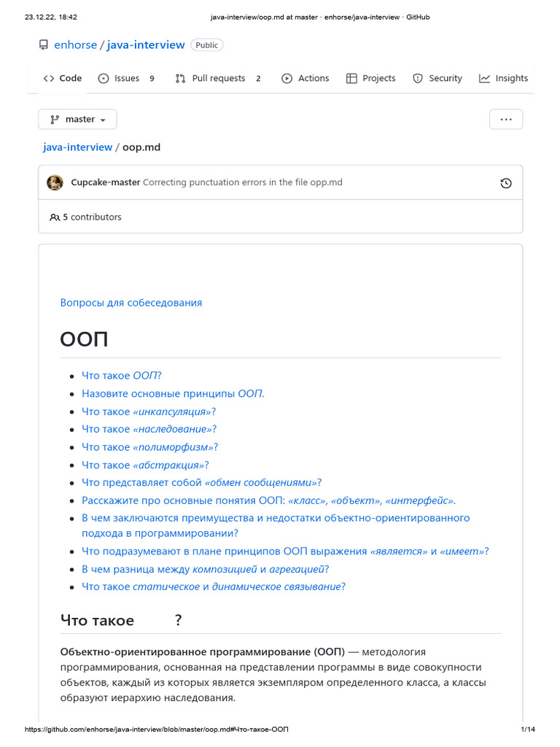Click java-interview in the file breadcrumb
The image size is (560, 747).
pyautogui.click(x=77, y=147)
